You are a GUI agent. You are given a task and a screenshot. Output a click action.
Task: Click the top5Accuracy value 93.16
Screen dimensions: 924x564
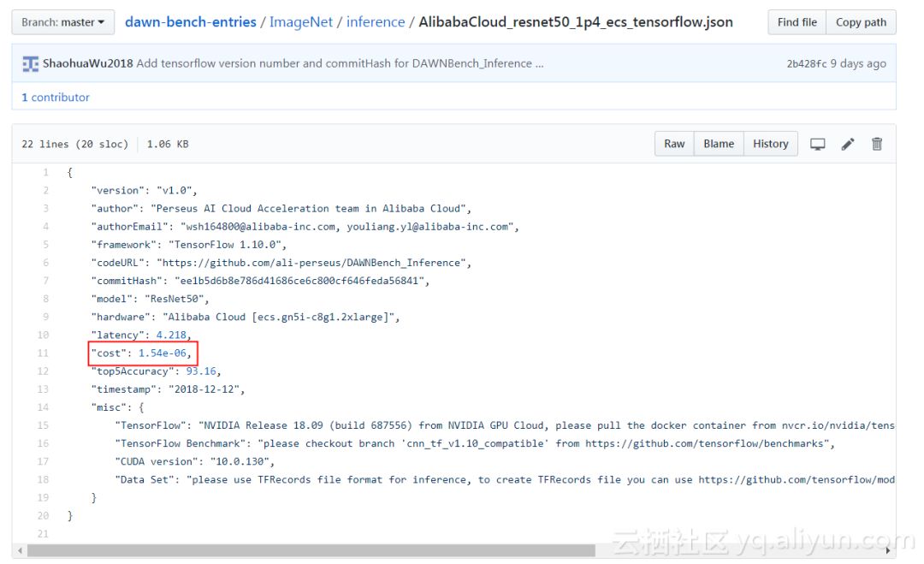coord(201,371)
